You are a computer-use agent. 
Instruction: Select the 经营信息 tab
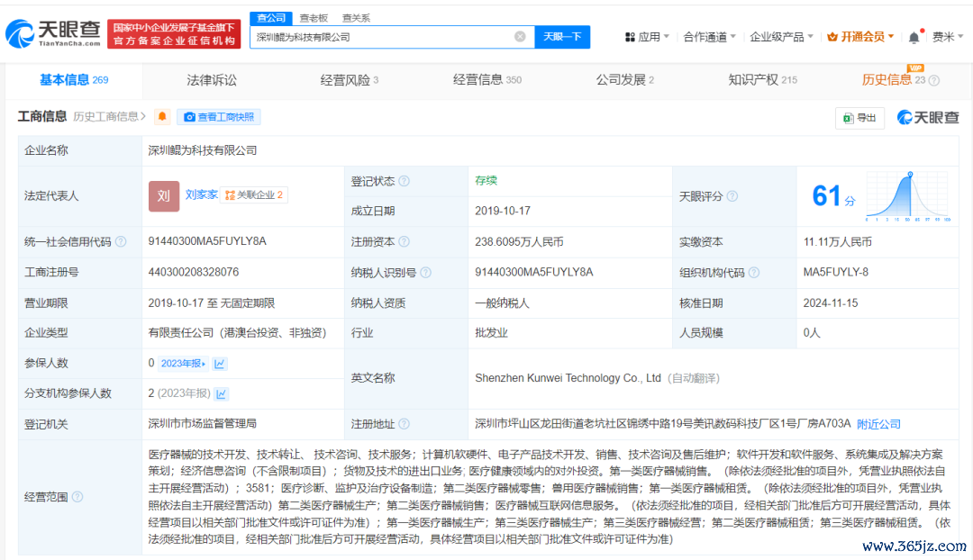coord(487,80)
